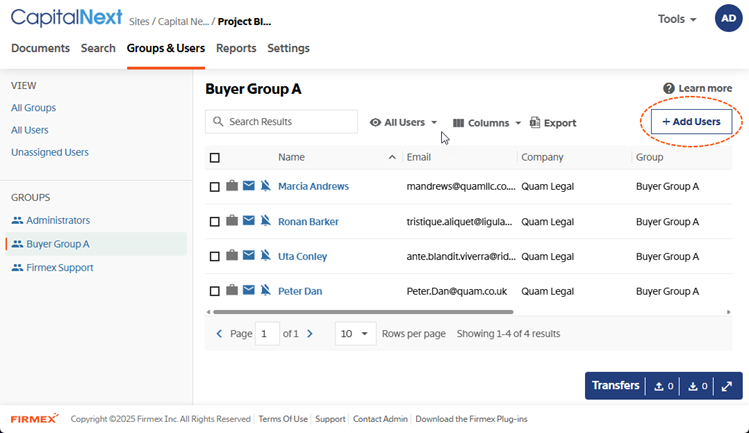The width and height of the screenshot is (749, 433).
Task: Check the box for Ronan Barker
Action: point(215,222)
